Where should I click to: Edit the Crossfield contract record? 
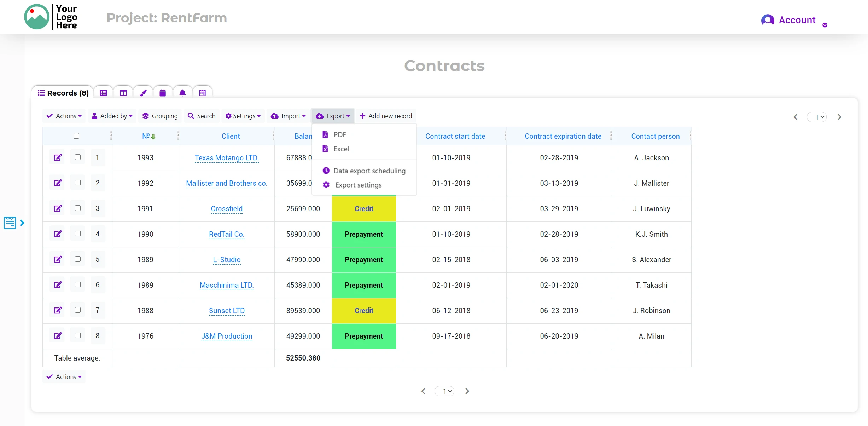[x=58, y=208]
